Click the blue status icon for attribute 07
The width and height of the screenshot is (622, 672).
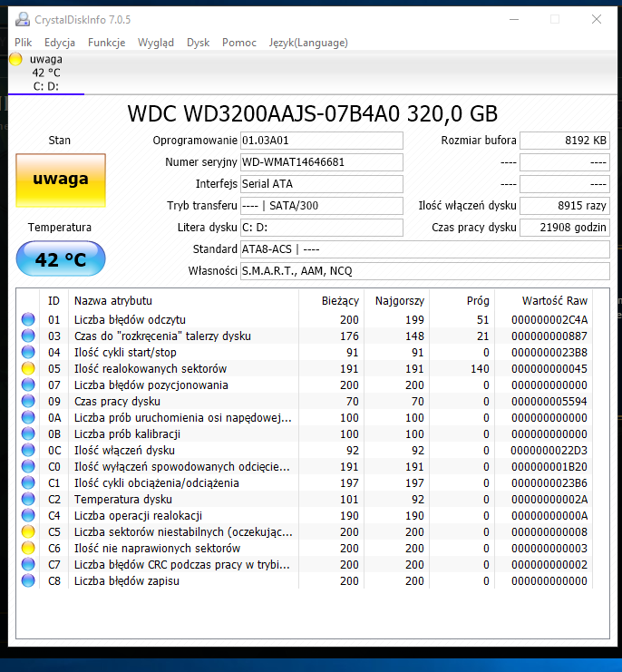tap(28, 385)
